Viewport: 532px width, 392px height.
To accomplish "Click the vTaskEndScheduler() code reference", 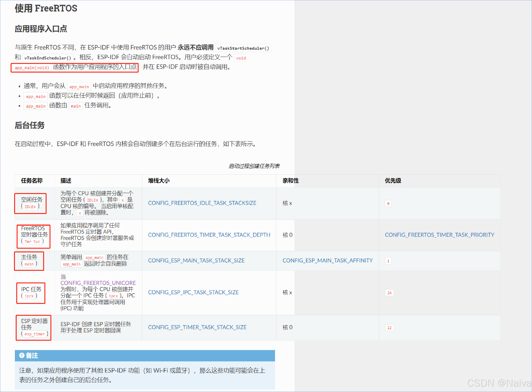I will pyautogui.click(x=47, y=58).
